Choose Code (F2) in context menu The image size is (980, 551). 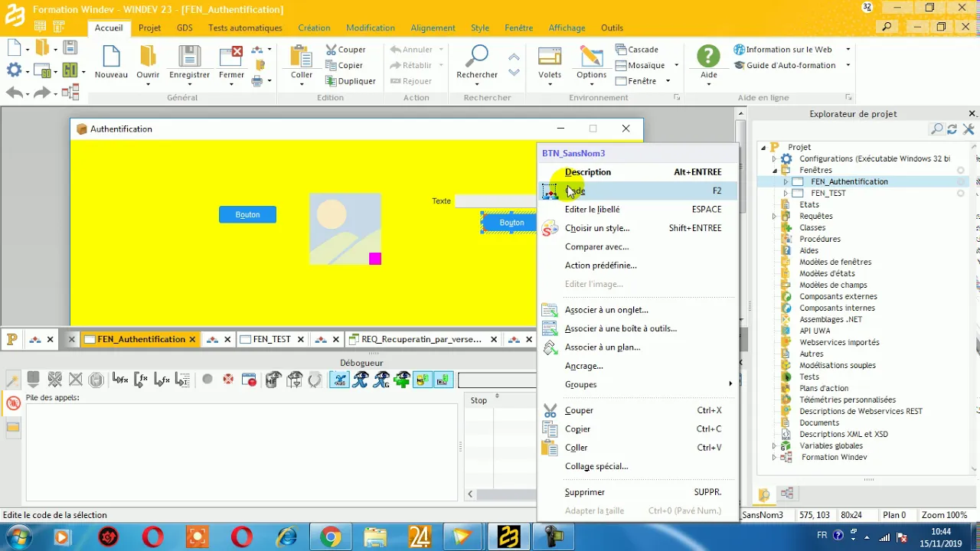click(637, 191)
